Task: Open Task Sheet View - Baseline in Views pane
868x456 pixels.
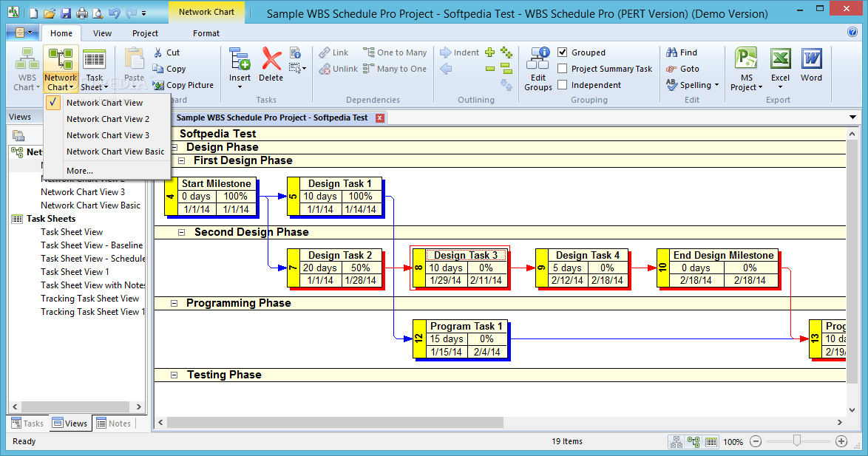Action: click(x=92, y=245)
